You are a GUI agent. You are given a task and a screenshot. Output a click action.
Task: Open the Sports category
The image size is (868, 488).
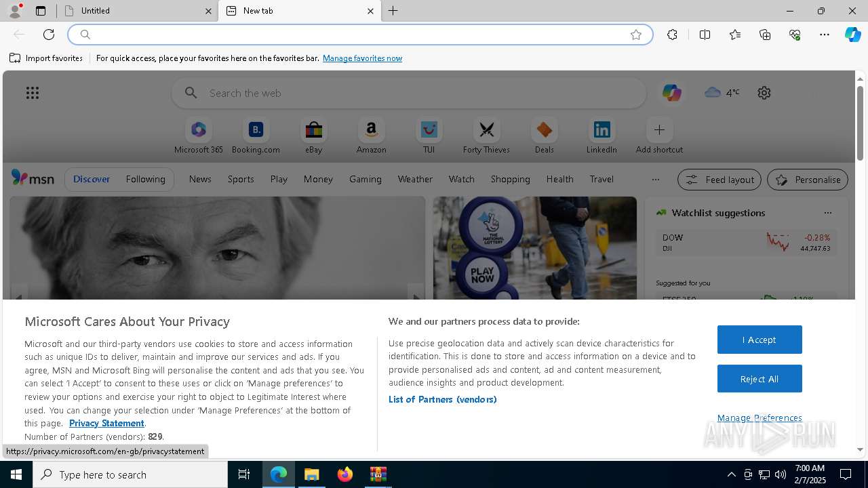click(241, 179)
